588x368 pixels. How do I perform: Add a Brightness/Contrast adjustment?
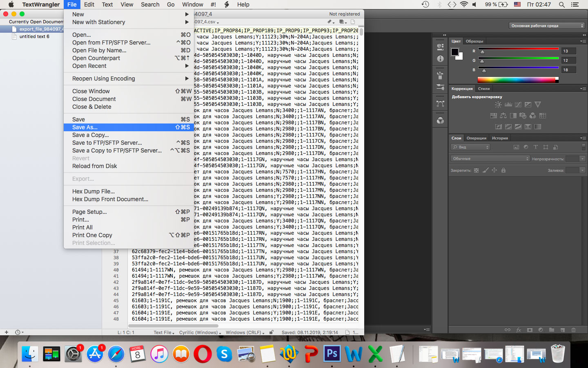click(498, 105)
